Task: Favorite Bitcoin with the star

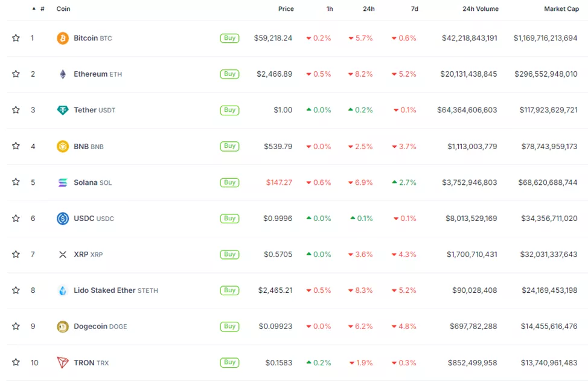Action: click(x=16, y=38)
